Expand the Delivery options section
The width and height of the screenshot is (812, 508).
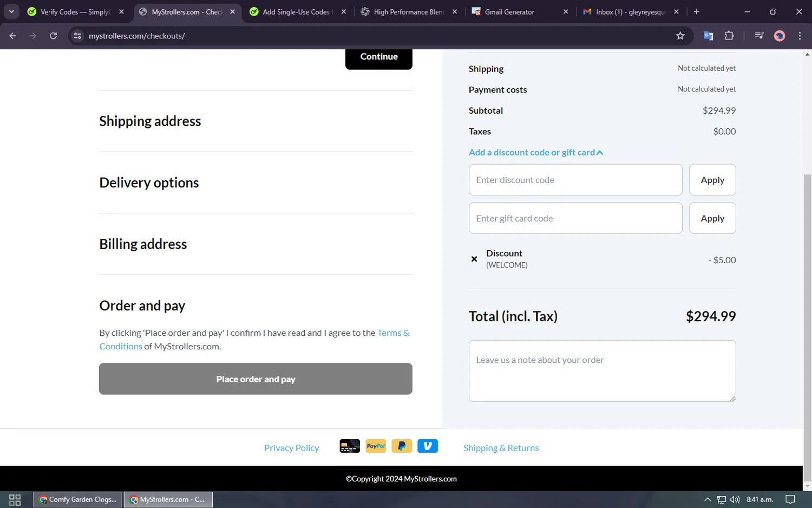(149, 183)
